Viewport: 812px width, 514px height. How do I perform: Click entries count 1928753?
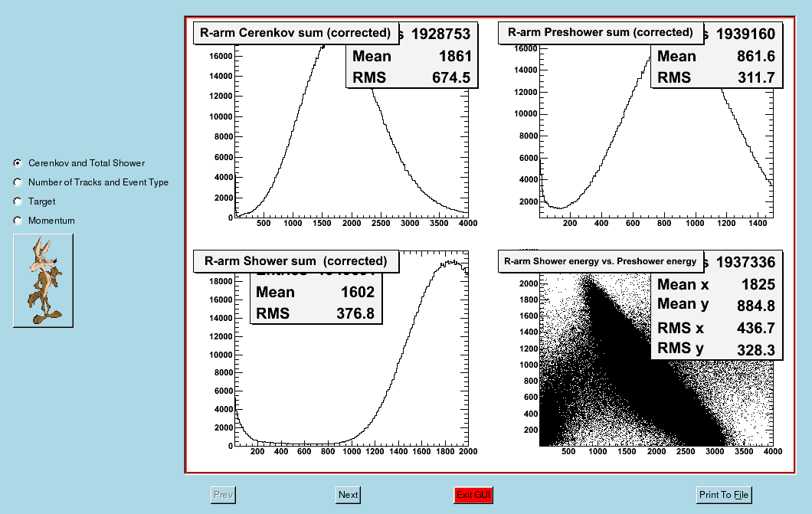440,34
